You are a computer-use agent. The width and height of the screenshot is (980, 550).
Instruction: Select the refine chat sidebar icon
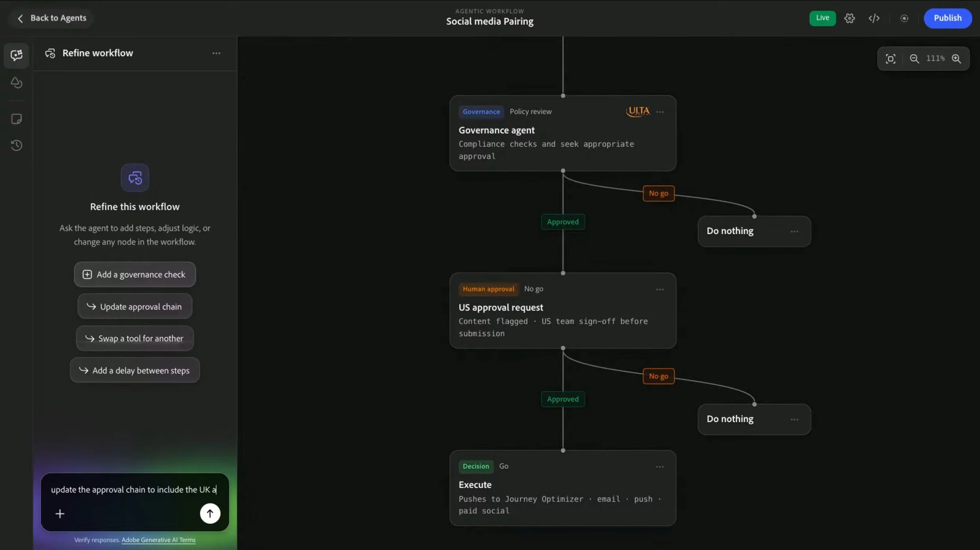pyautogui.click(x=16, y=55)
